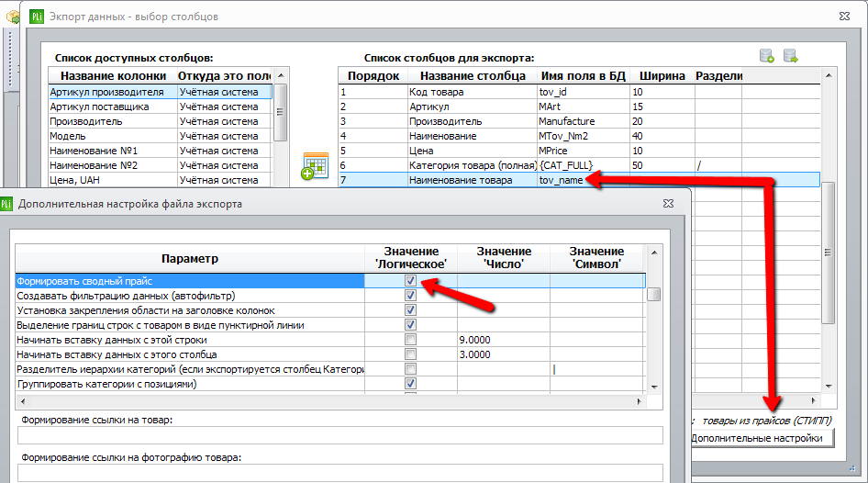
Task: Select Модель in available columns list
Action: click(161, 136)
